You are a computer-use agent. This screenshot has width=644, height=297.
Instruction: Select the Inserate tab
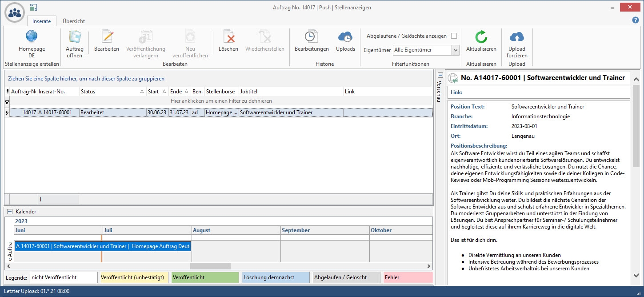(42, 21)
